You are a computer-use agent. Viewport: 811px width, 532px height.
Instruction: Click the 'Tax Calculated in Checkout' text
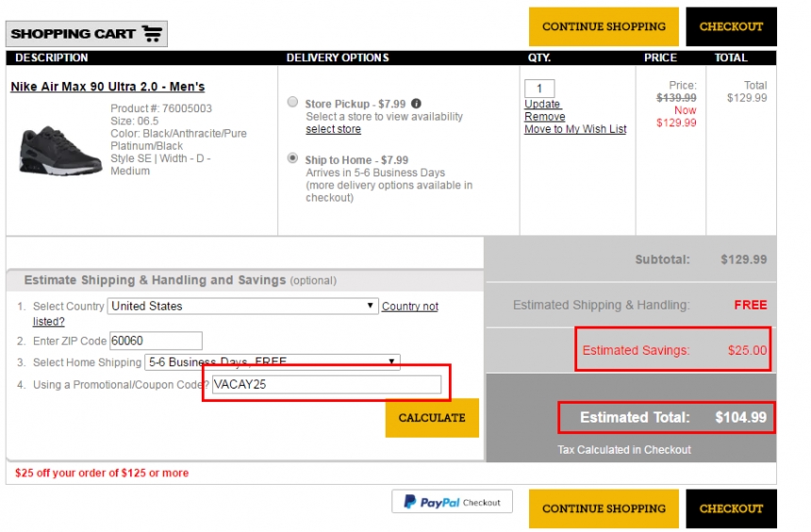(x=623, y=450)
